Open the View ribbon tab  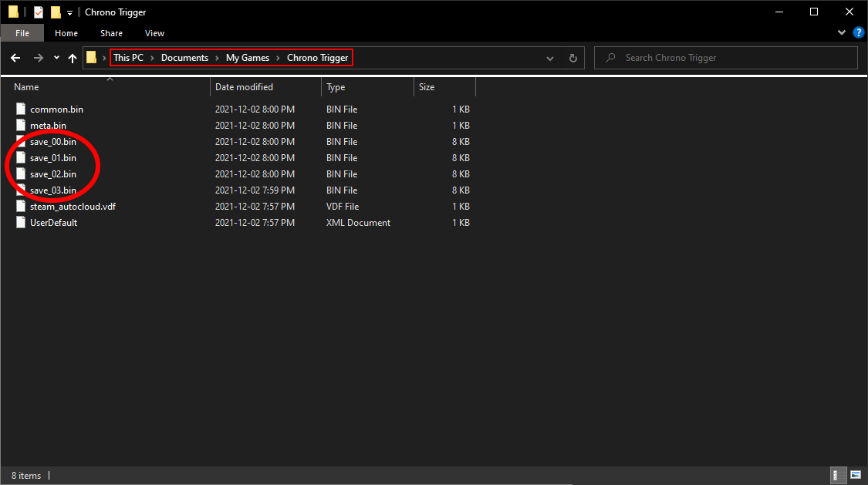coord(154,33)
